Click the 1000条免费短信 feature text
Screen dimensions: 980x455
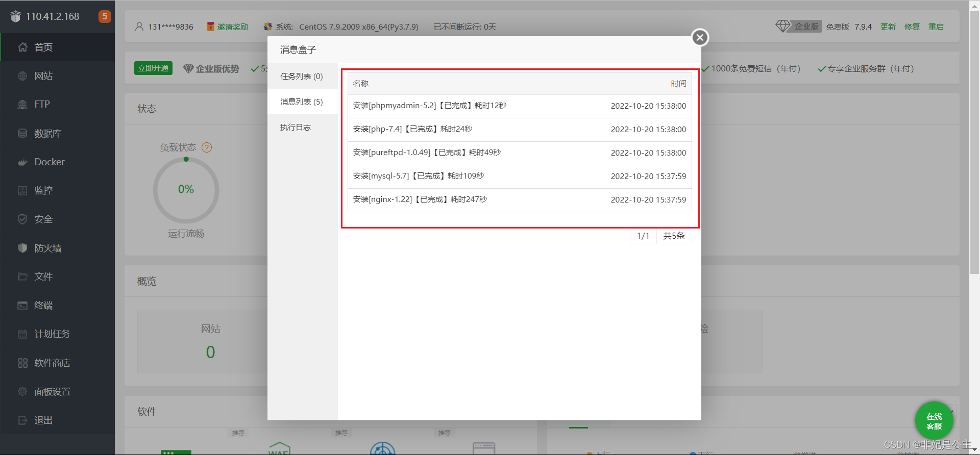pos(756,68)
